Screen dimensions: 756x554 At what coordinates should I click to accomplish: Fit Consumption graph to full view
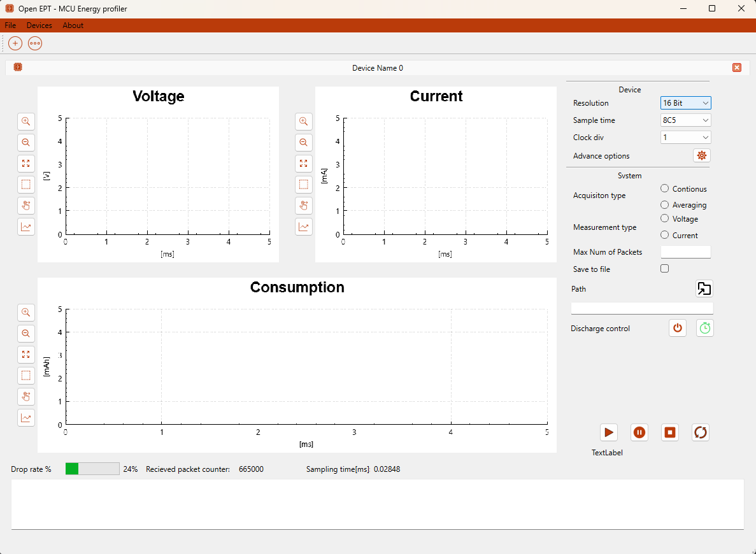pos(26,355)
